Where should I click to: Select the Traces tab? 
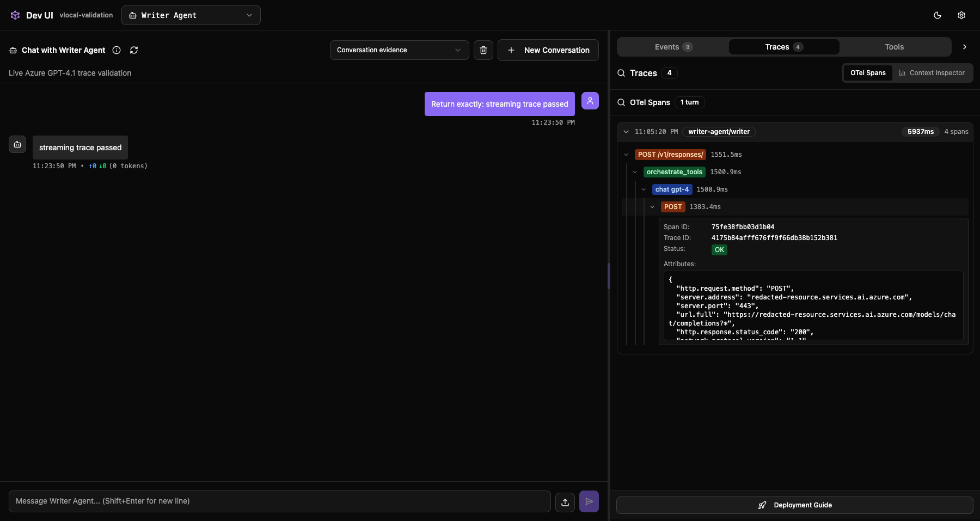tap(784, 47)
